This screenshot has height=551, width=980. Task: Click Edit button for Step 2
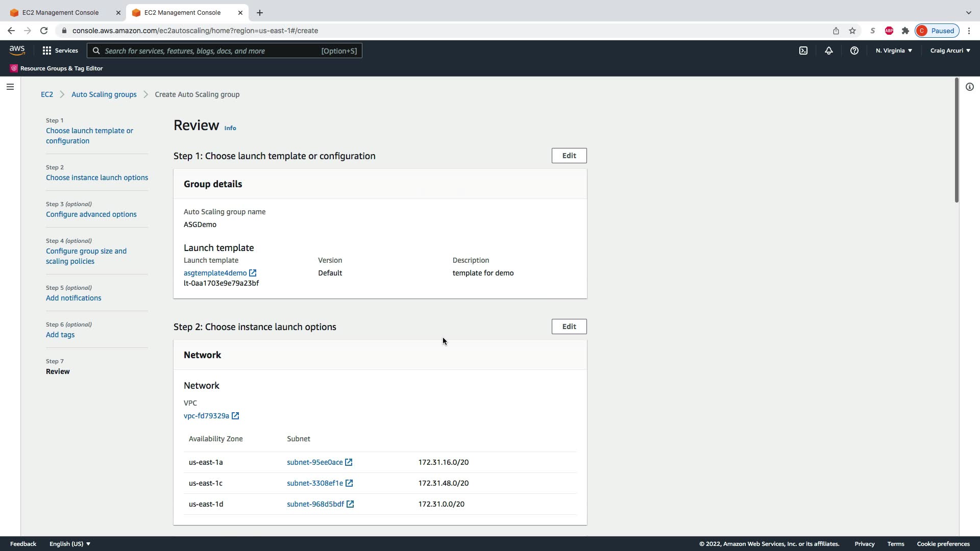pyautogui.click(x=569, y=327)
